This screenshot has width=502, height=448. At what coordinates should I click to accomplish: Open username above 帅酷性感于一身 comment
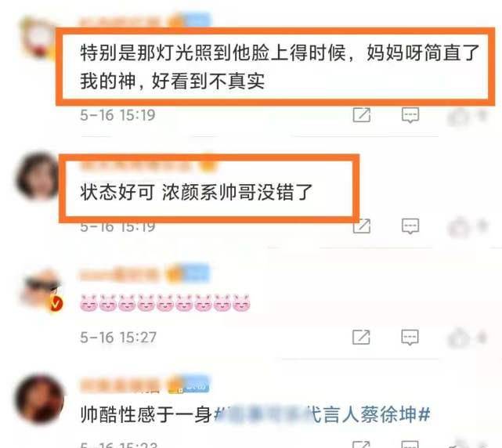120,385
